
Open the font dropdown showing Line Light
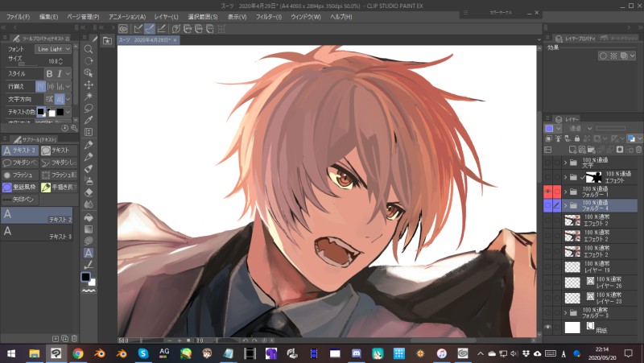click(53, 49)
